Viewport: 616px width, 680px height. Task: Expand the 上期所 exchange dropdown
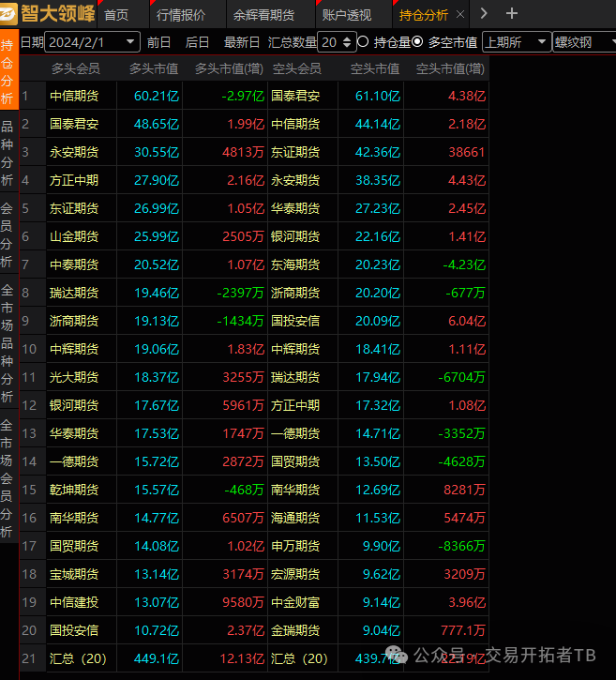coord(516,42)
